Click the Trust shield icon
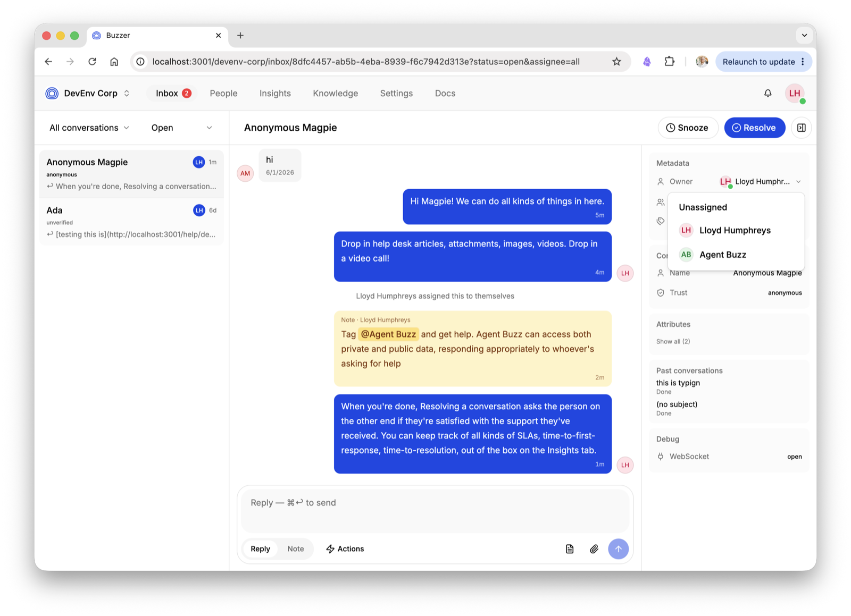 point(661,293)
